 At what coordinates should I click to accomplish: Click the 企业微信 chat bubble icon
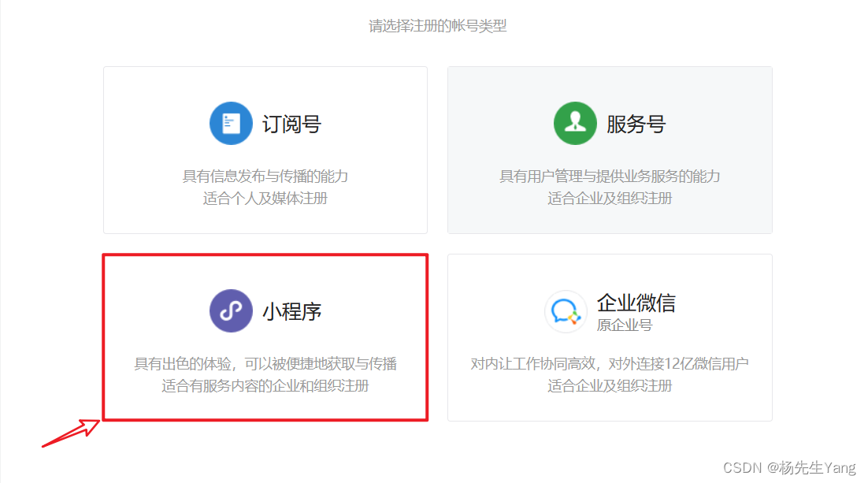tap(566, 311)
